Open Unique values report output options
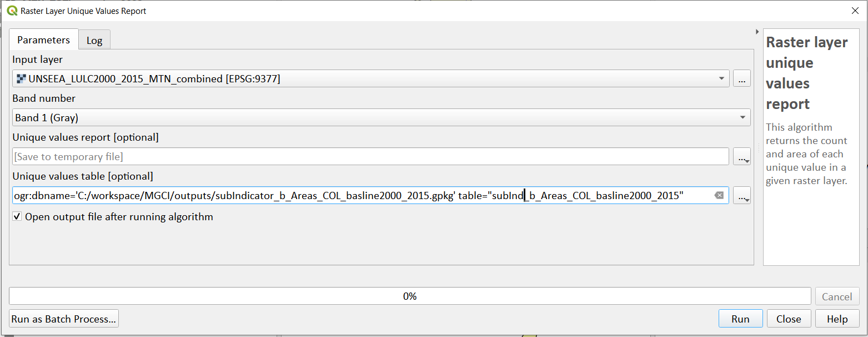Image resolution: width=868 pixels, height=337 pixels. point(742,157)
